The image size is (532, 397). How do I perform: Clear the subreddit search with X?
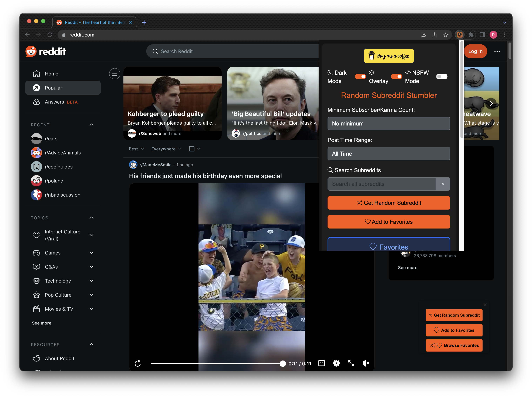coord(443,184)
